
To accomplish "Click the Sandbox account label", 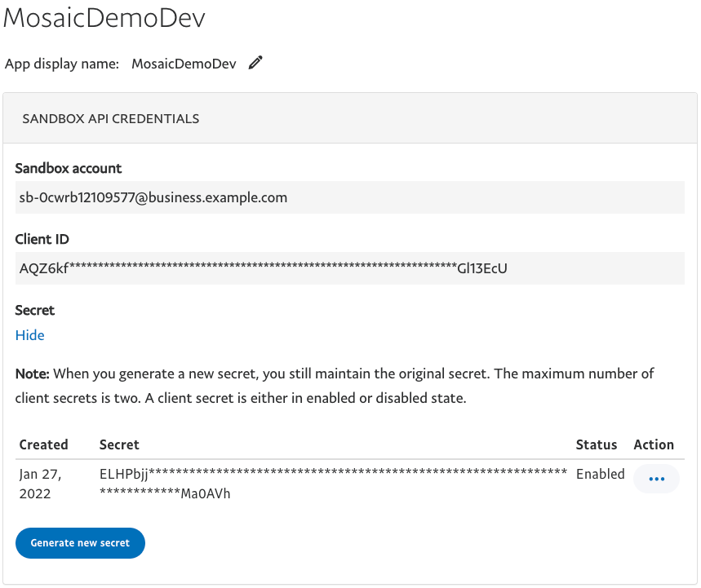I will click(x=69, y=168).
